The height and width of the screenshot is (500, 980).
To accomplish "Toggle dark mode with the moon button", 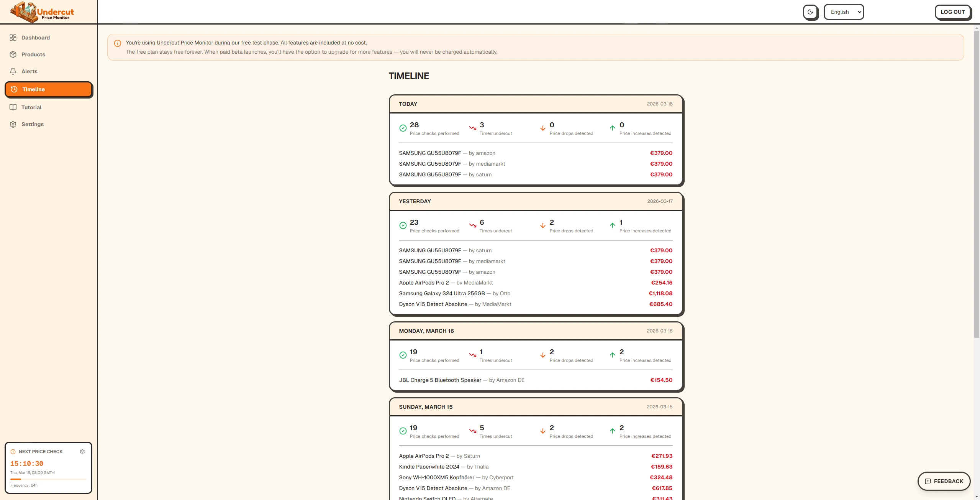I will pyautogui.click(x=810, y=12).
